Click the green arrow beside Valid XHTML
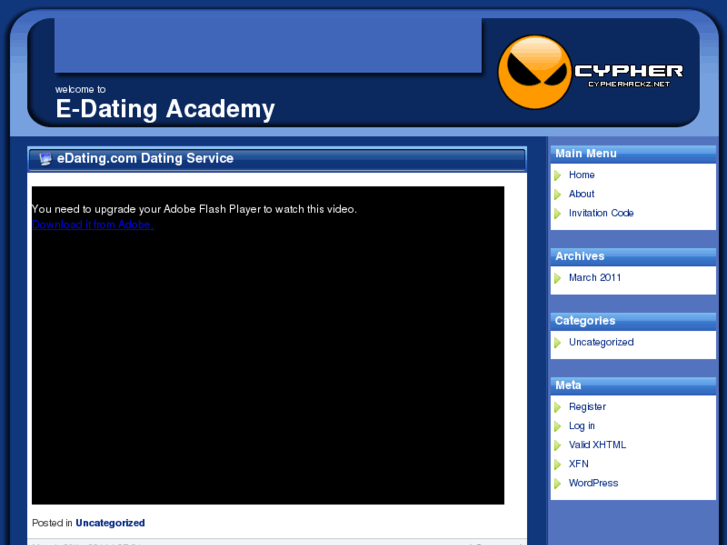Screen dimensions: 727x545 coord(558,445)
